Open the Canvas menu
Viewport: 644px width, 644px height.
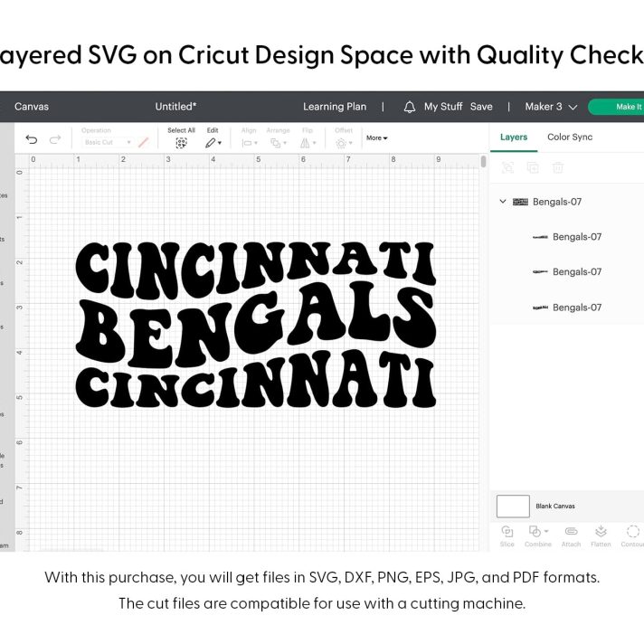(32, 107)
